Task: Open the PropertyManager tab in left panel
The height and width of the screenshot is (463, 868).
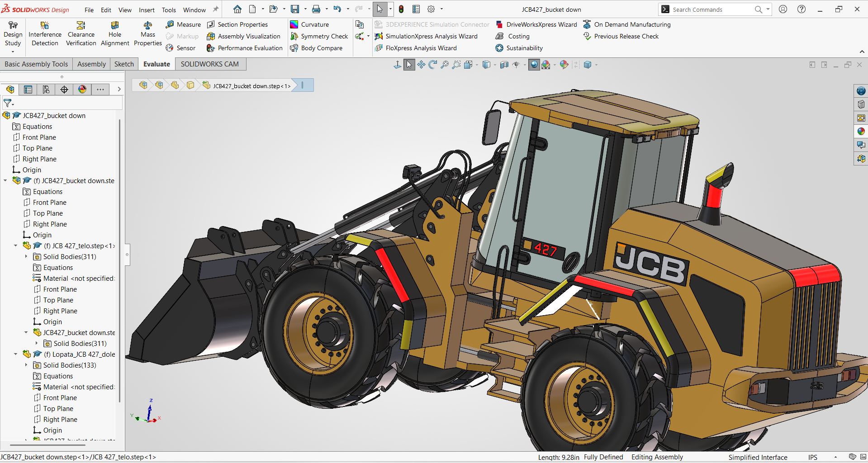Action: pos(28,90)
